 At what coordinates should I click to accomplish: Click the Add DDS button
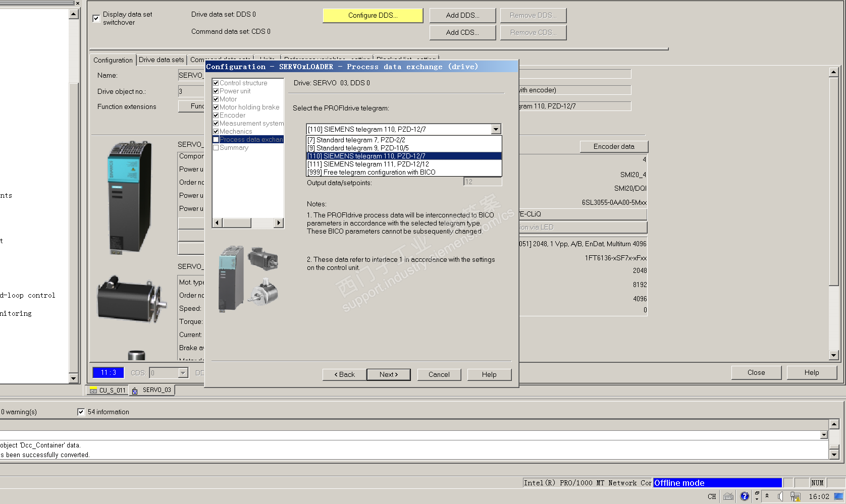click(462, 16)
